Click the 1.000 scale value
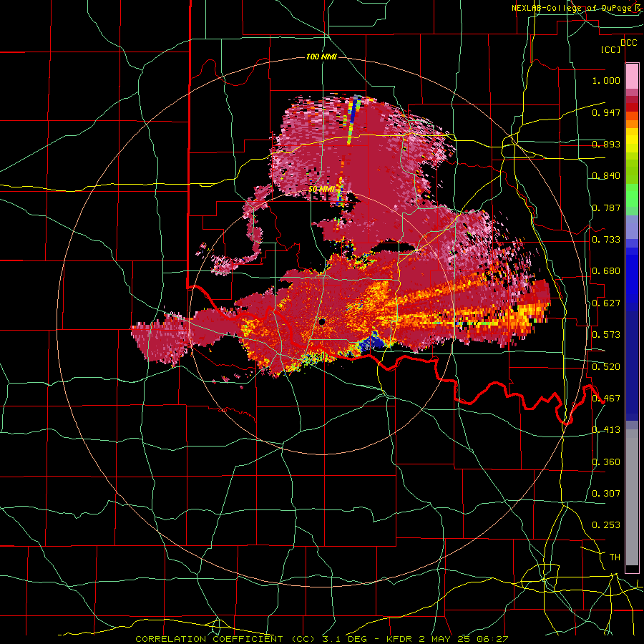 click(x=606, y=81)
